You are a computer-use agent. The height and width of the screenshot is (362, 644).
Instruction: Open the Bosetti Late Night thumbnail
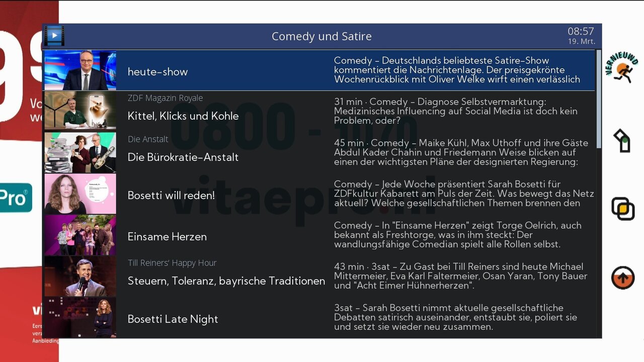[80, 317]
